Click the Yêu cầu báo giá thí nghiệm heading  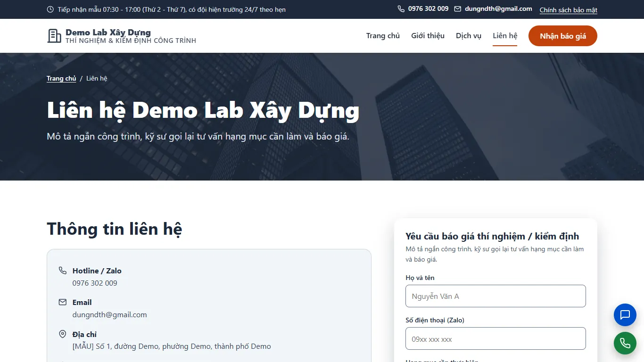point(492,236)
